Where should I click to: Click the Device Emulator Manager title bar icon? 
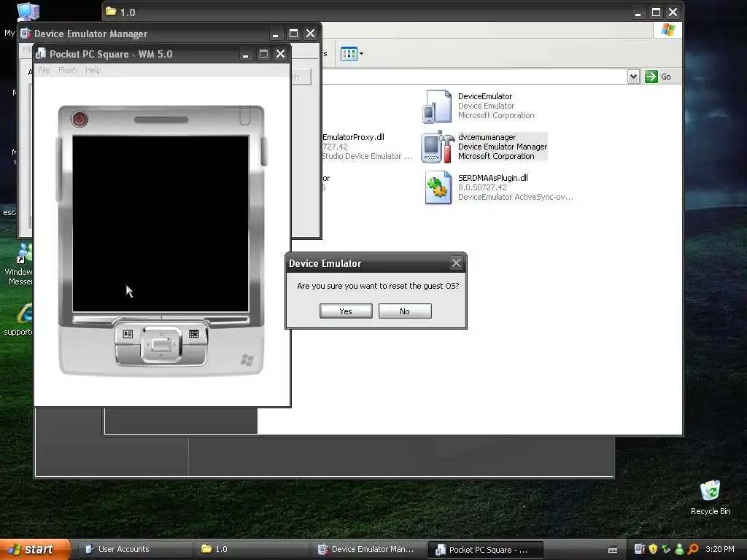[x=26, y=34]
